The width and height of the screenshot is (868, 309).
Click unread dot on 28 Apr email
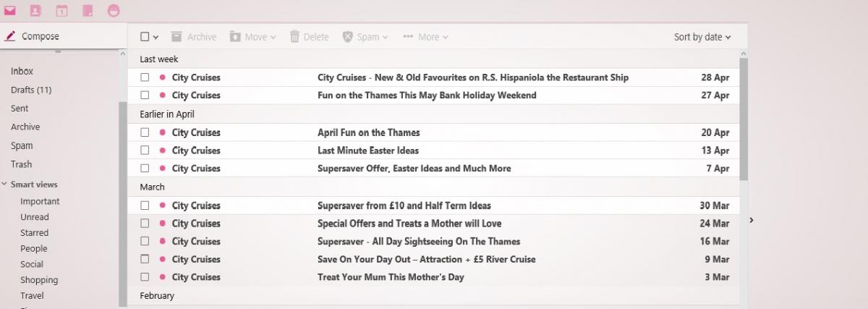[163, 77]
